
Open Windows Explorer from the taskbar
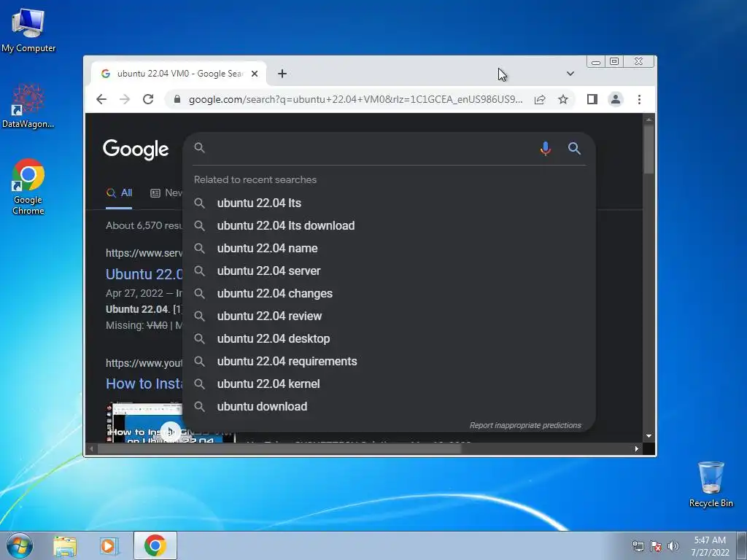pyautogui.click(x=65, y=545)
